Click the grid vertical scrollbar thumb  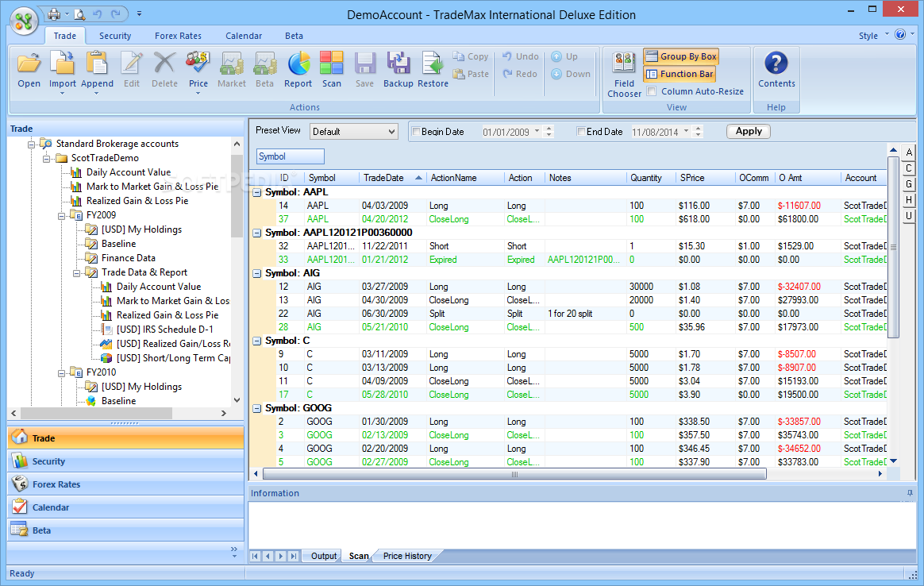[x=893, y=248]
